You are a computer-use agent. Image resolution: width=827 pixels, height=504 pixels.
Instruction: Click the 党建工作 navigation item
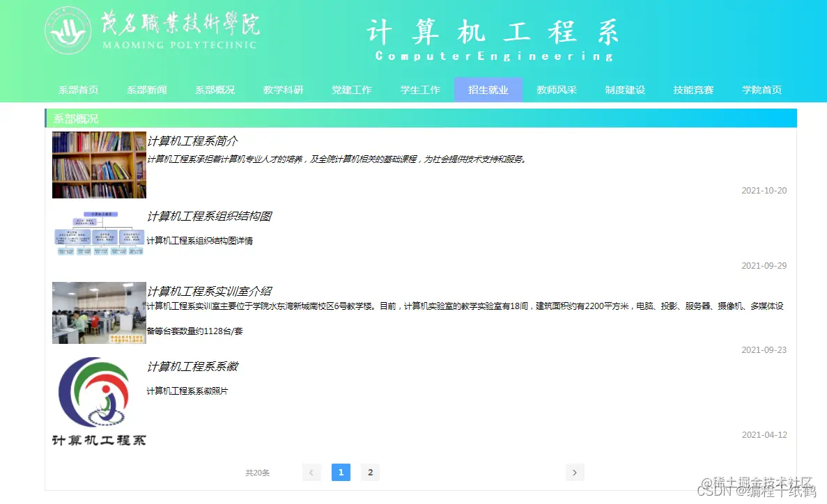coord(352,90)
